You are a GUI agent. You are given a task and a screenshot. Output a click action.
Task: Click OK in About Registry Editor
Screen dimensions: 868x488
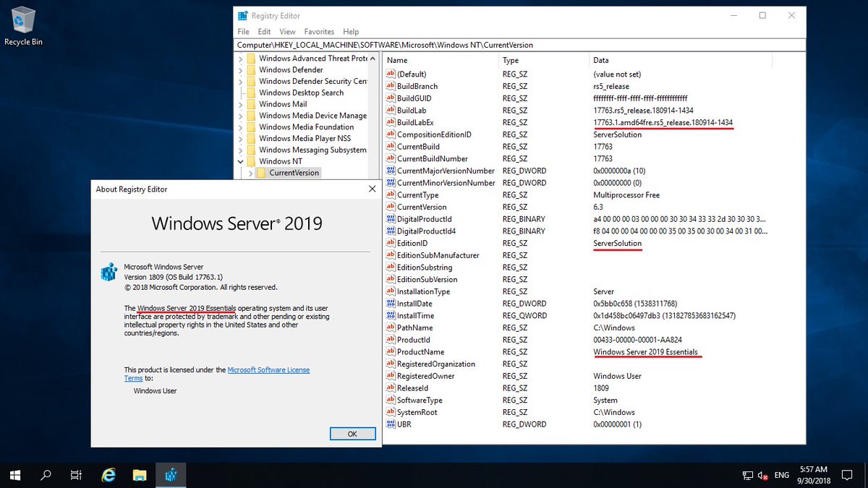point(352,434)
